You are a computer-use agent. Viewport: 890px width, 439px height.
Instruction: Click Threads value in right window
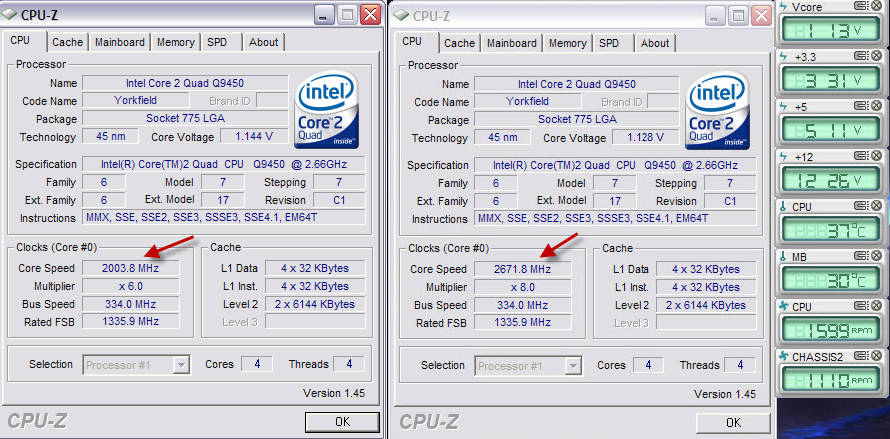pos(740,365)
